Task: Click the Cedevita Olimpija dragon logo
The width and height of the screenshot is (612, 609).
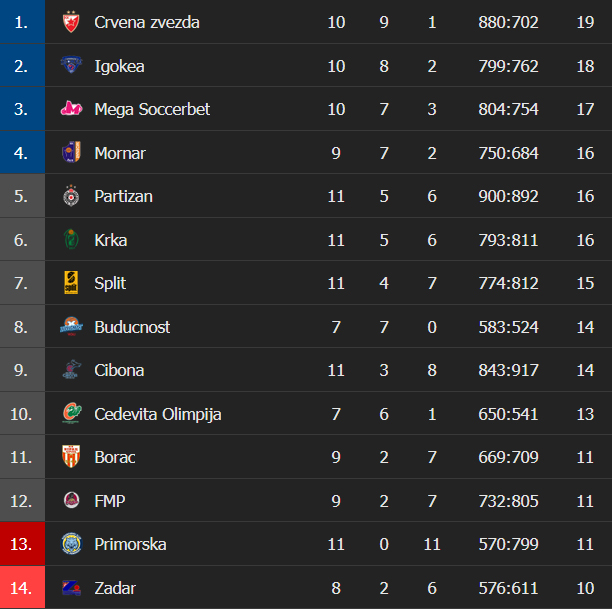Action: click(x=71, y=413)
